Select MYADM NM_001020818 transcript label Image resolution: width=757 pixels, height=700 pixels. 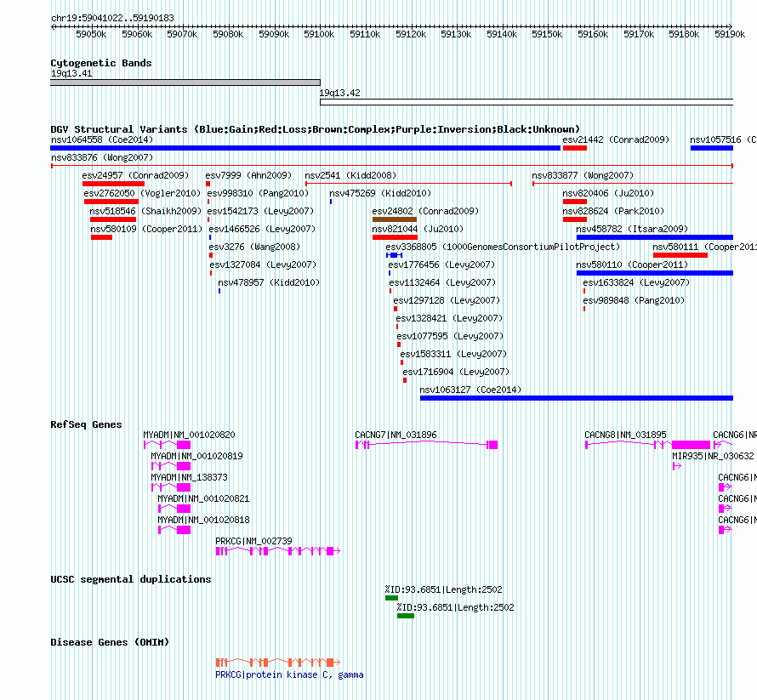tap(203, 520)
